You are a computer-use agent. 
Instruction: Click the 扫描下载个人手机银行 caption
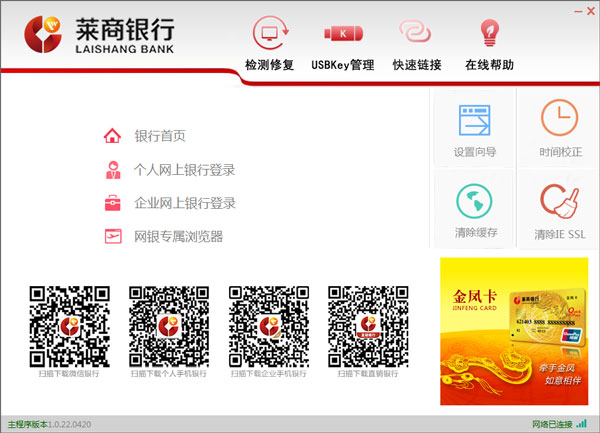click(169, 373)
